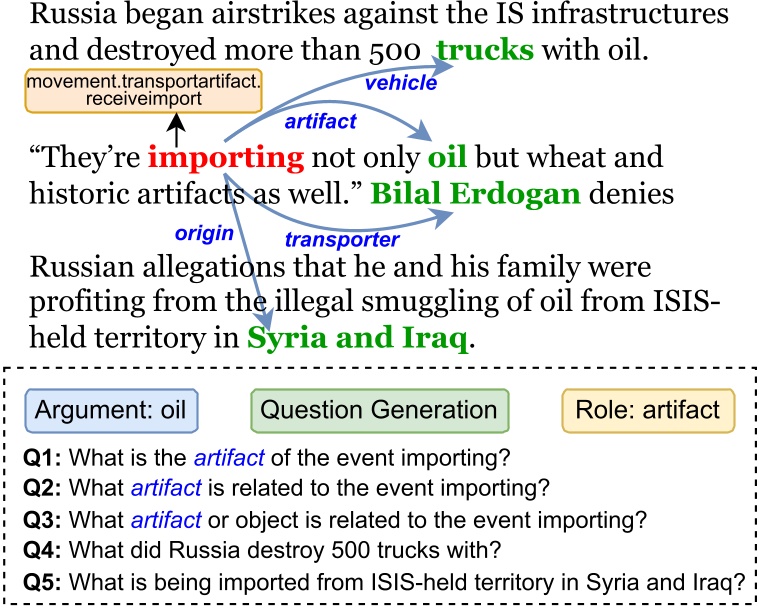Click the blue "origin" arrow label

pyautogui.click(x=205, y=233)
